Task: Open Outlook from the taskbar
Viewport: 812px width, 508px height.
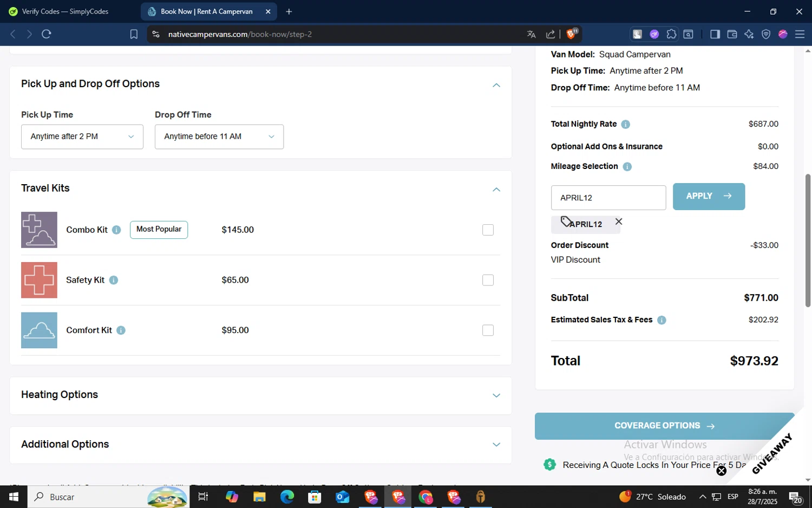Action: point(343,497)
